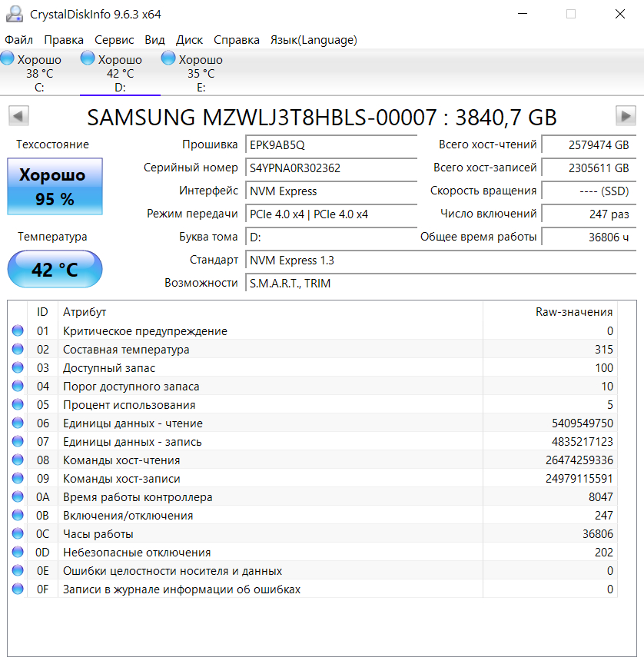Viewport: 644px width, 664px height.
Task: Click CrystalDiskInfo app icon in title bar
Action: 15,14
